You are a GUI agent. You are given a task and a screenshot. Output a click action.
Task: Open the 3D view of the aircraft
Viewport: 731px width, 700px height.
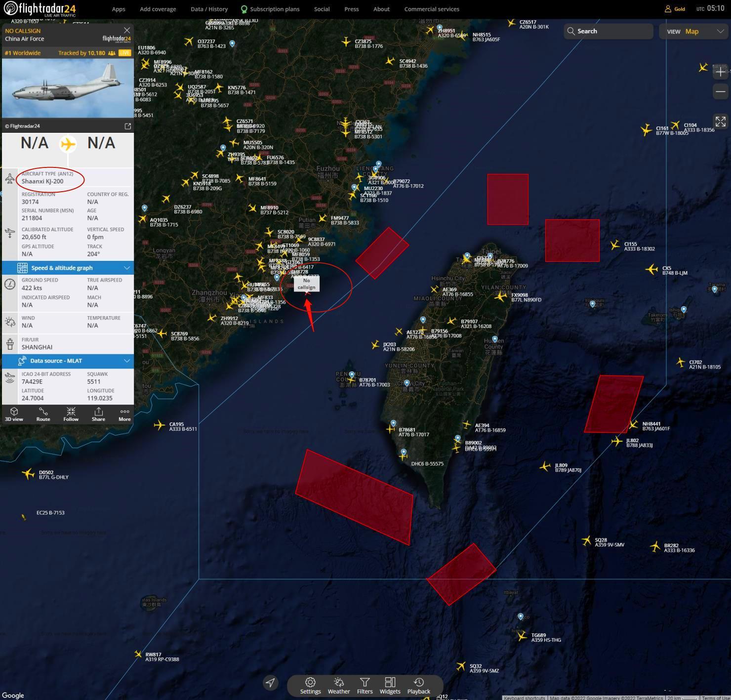(14, 414)
